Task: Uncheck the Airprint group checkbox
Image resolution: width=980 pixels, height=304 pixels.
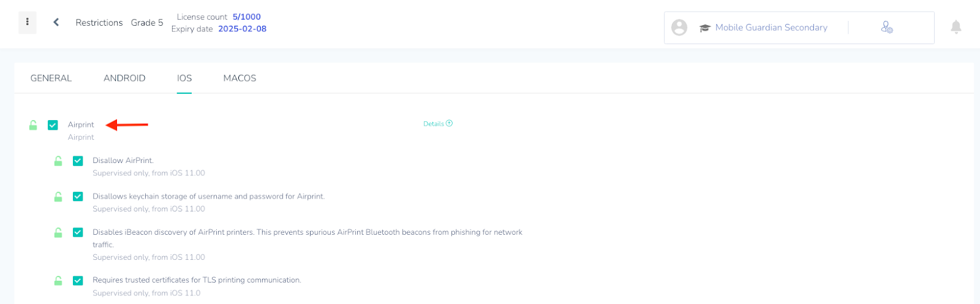Action: (x=53, y=125)
